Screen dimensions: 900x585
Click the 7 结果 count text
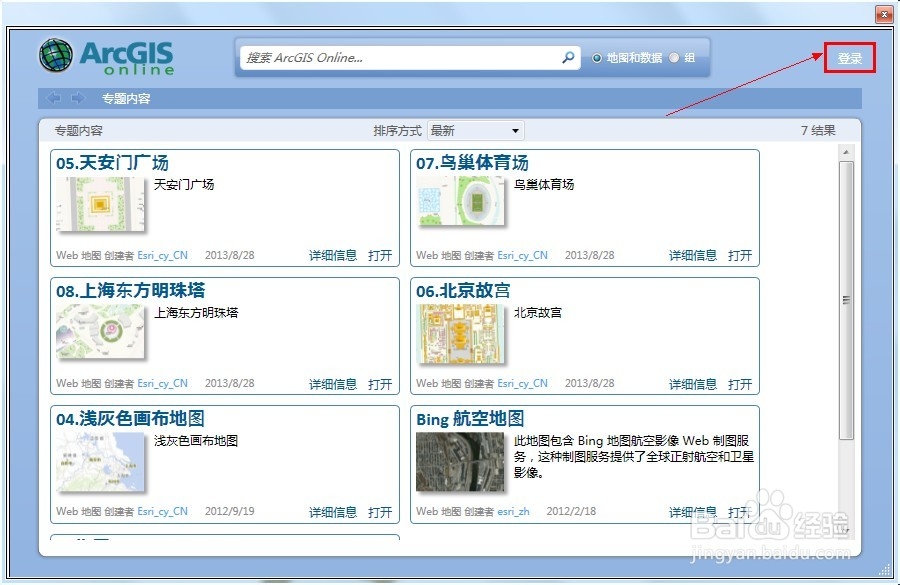click(x=818, y=131)
